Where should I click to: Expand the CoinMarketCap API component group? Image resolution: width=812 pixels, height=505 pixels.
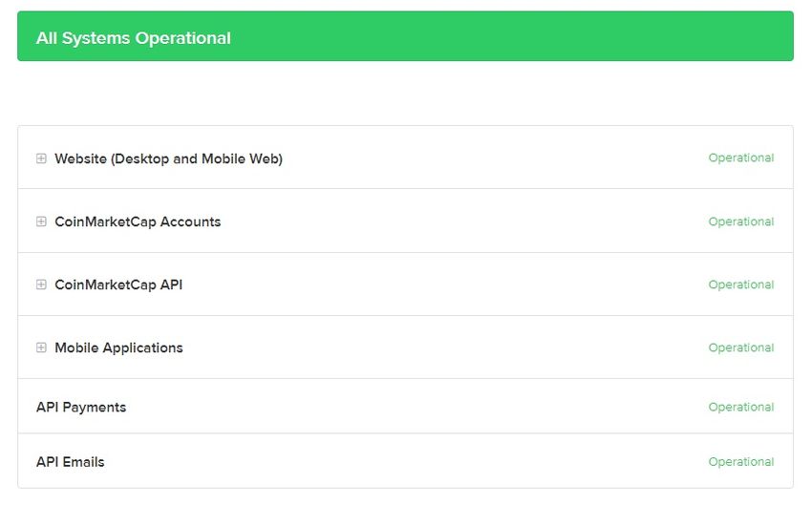tap(41, 284)
